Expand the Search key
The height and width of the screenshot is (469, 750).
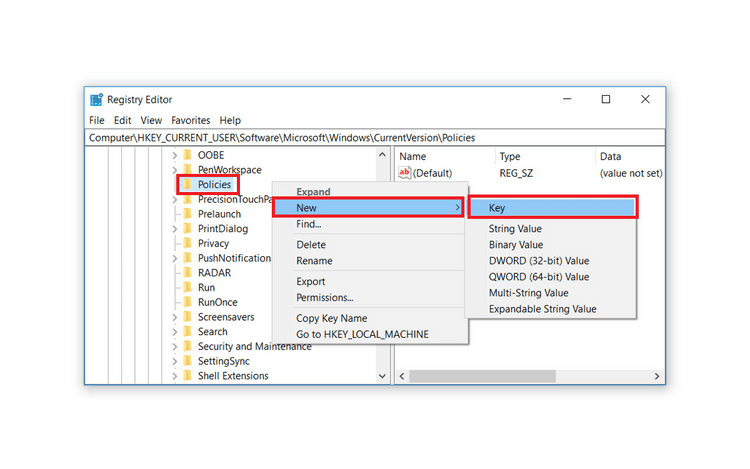[x=175, y=332]
